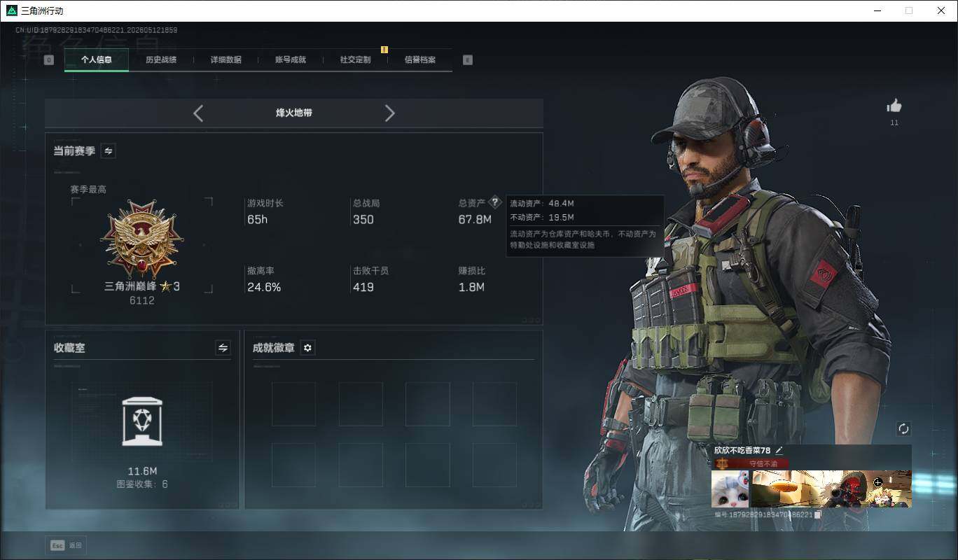Viewport: 958px width, 560px height.
Task: Click the question mark next to 总资产
Action: tap(495, 202)
